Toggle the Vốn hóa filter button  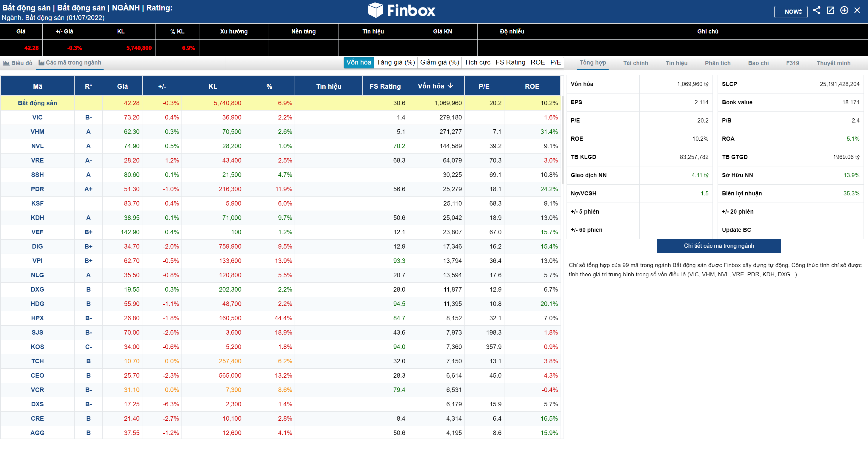358,62
